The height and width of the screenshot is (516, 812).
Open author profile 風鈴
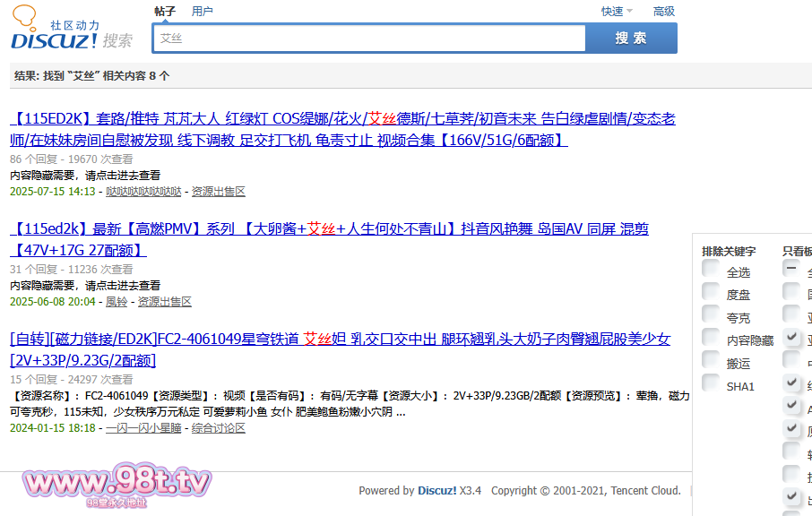pos(117,302)
